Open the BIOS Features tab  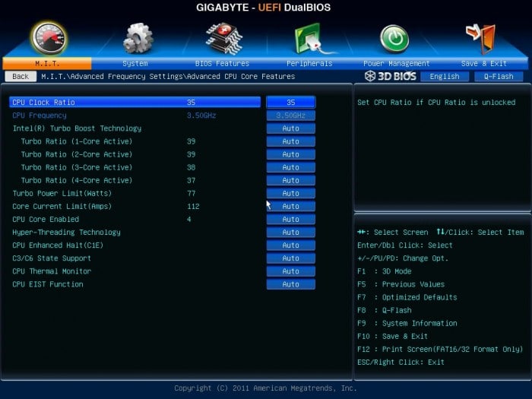click(222, 63)
